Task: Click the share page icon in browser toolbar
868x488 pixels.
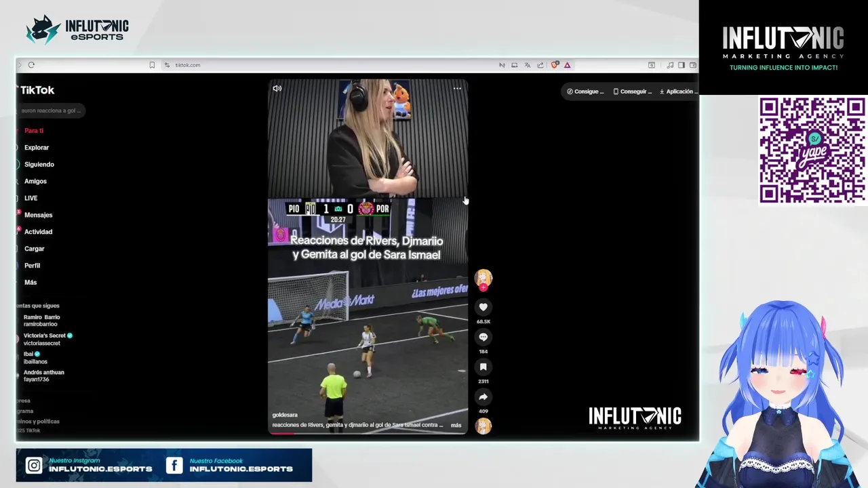Action: (540, 65)
